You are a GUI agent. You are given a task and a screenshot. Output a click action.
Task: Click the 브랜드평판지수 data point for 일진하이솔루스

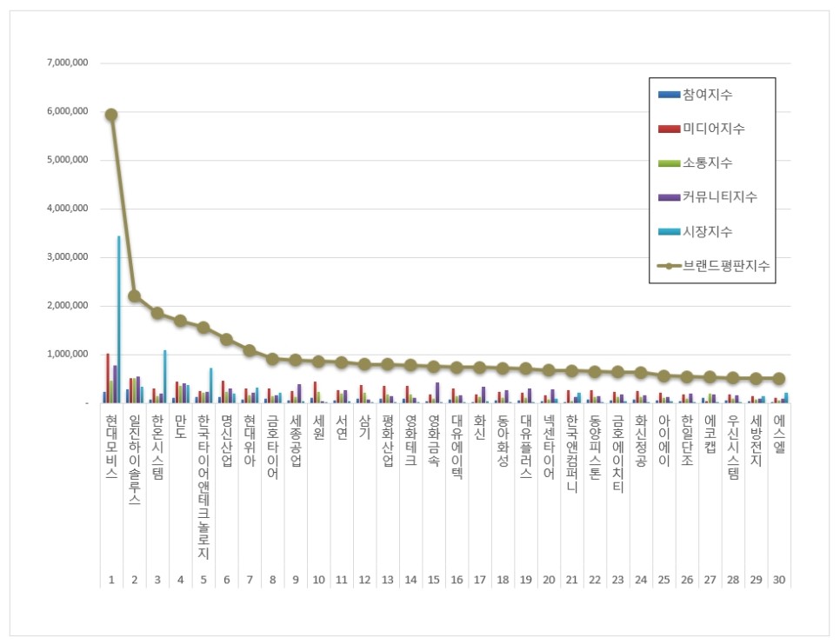click(135, 296)
